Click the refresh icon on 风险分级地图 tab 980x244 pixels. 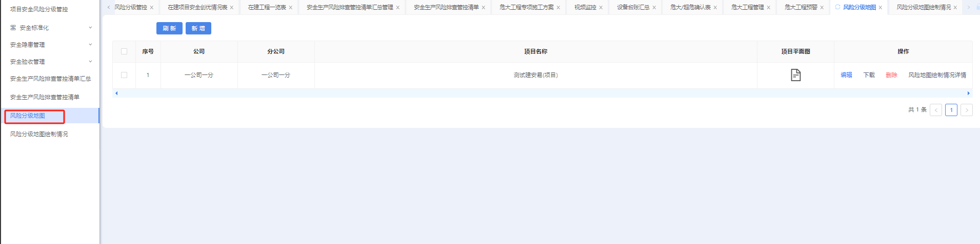(x=837, y=7)
